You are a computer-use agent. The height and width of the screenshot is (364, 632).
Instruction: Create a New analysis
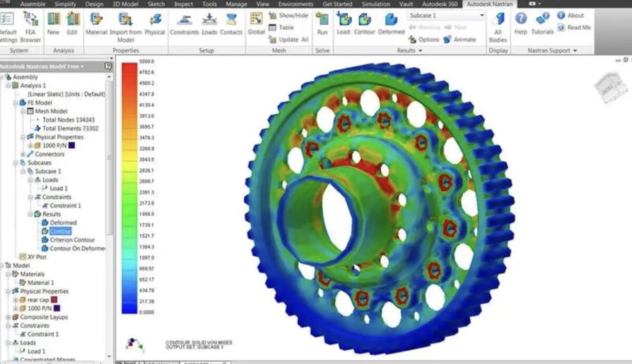[53, 24]
